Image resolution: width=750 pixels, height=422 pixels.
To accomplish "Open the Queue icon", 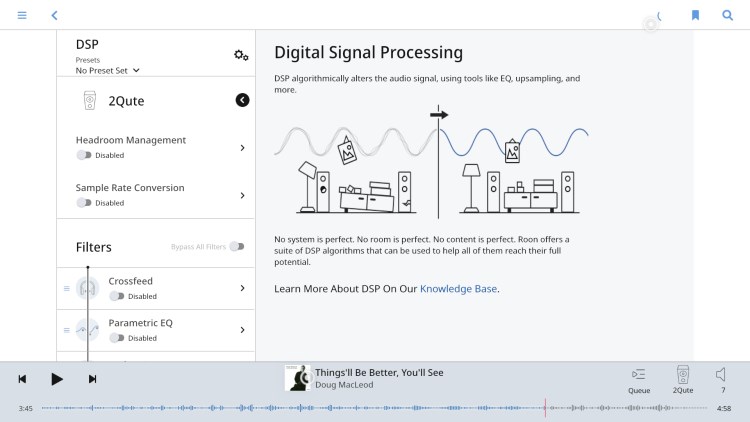I will pos(639,380).
